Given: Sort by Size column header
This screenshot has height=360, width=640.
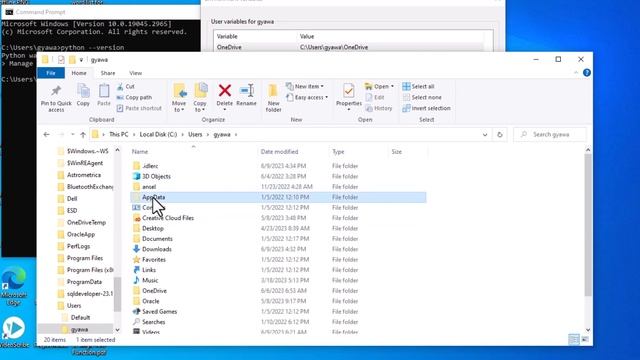Looking at the screenshot, I should pyautogui.click(x=408, y=152).
